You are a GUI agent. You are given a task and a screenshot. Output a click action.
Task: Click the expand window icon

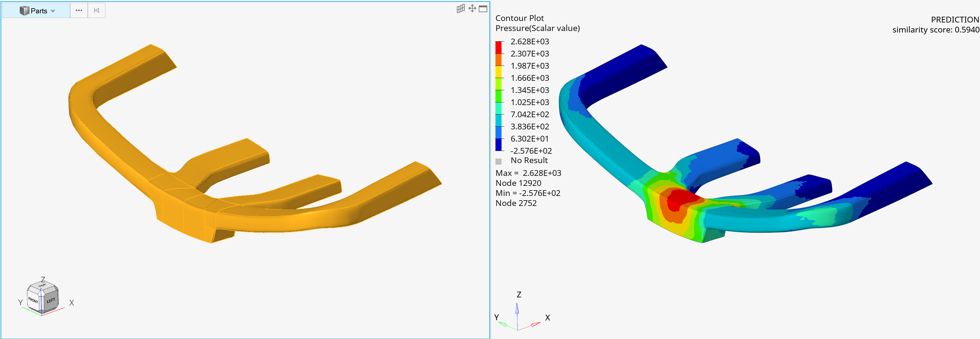(x=483, y=9)
